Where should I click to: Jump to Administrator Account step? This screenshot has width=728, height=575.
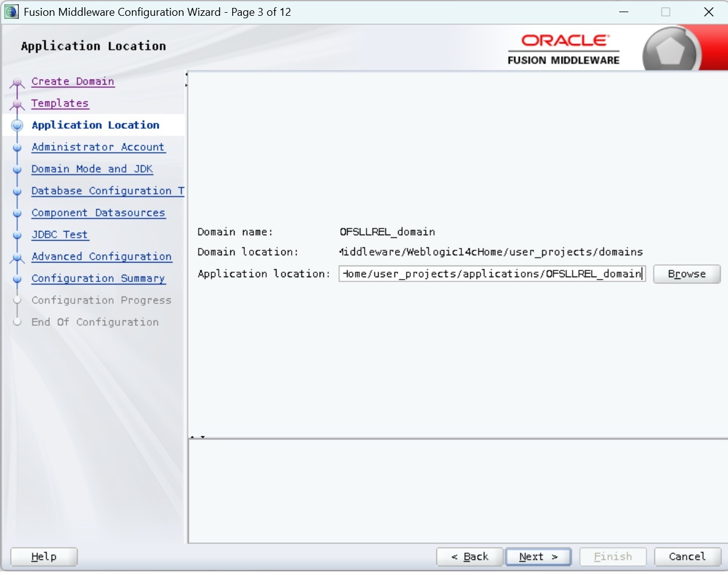(98, 146)
